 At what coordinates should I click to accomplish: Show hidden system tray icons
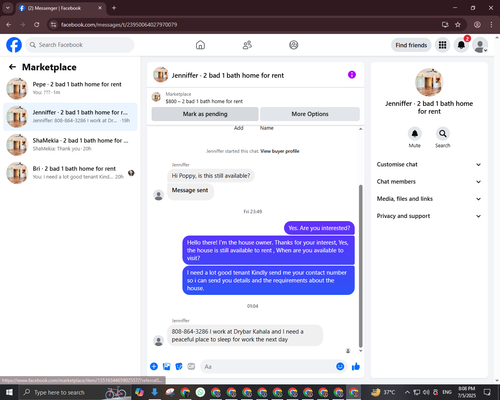(x=407, y=392)
